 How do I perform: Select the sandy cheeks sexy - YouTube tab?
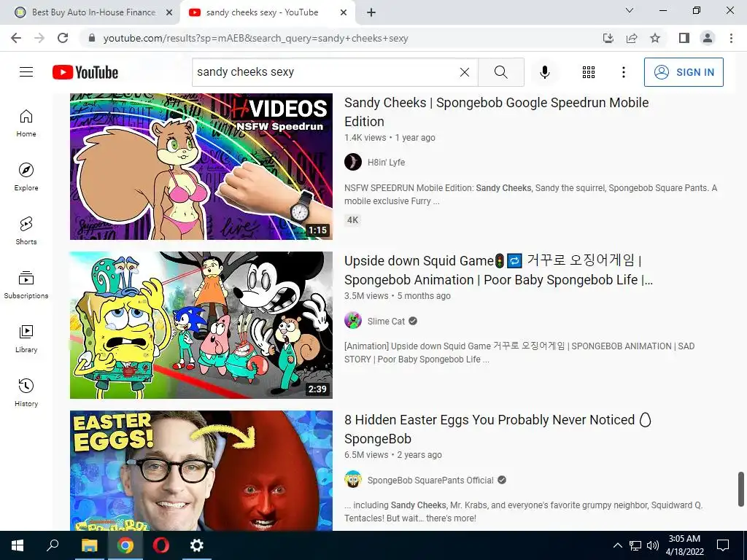(x=262, y=12)
